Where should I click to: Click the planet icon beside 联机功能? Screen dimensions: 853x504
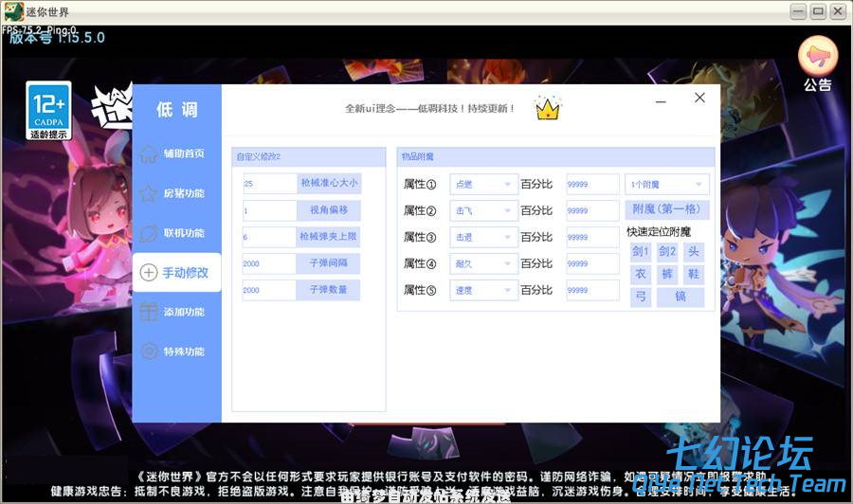pyautogui.click(x=148, y=233)
